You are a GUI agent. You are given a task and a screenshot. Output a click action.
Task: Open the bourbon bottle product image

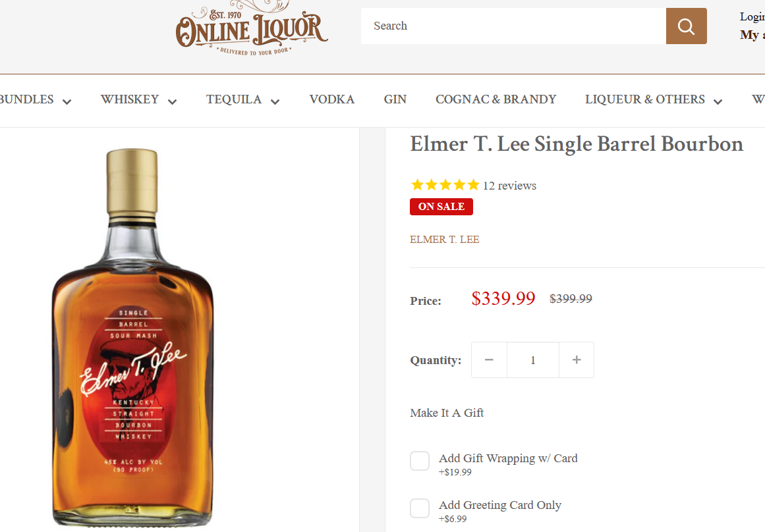132,337
